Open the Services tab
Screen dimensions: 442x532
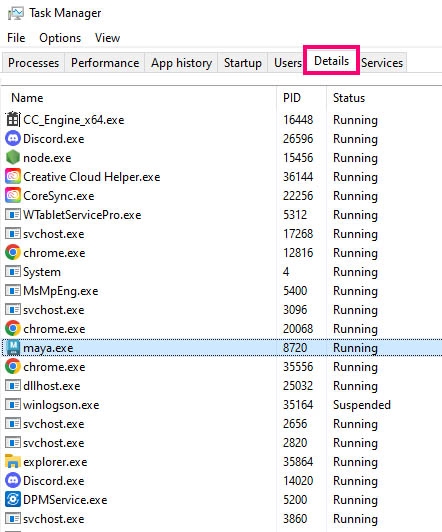point(382,63)
